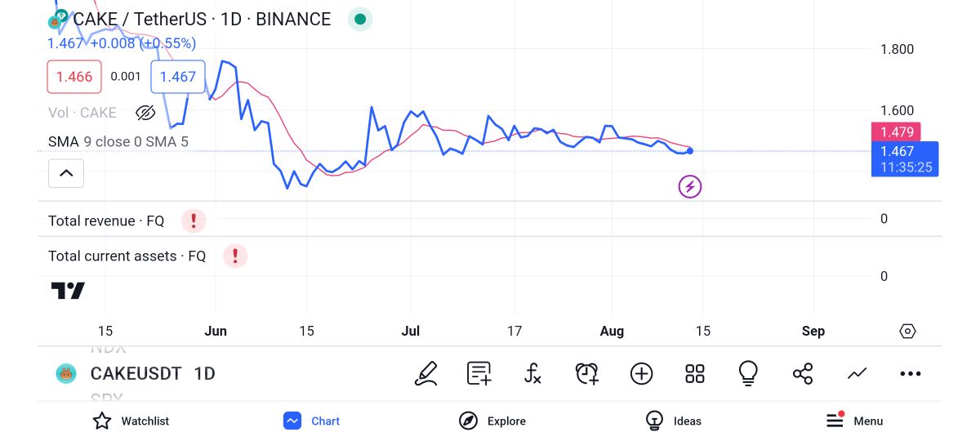The height and width of the screenshot is (441, 980).
Task: Open the drawing tools pencil icon
Action: coord(425,374)
